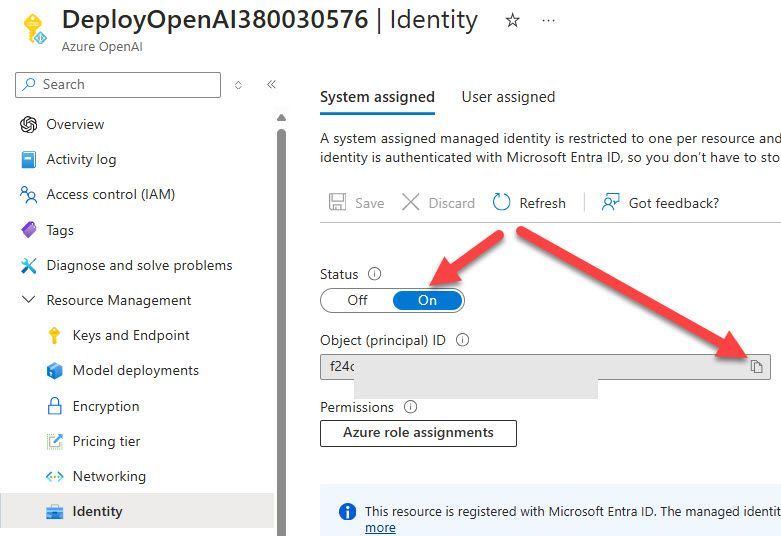This screenshot has height=536, width=781.
Task: Open Access control (IAM)
Action: [x=111, y=194]
